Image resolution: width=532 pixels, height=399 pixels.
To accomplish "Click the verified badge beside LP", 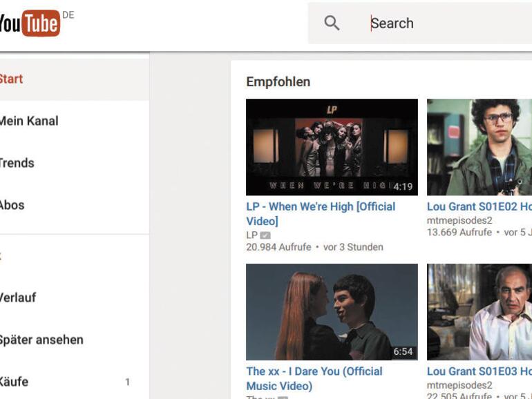I will 265,235.
